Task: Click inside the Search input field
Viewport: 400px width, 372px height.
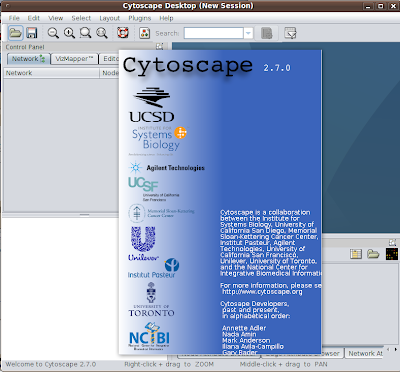Action: point(214,33)
